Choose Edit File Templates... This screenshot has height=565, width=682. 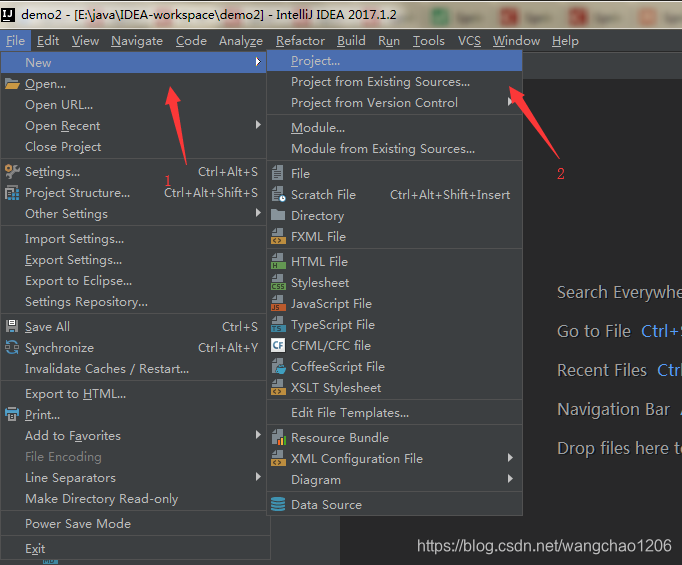click(394, 412)
